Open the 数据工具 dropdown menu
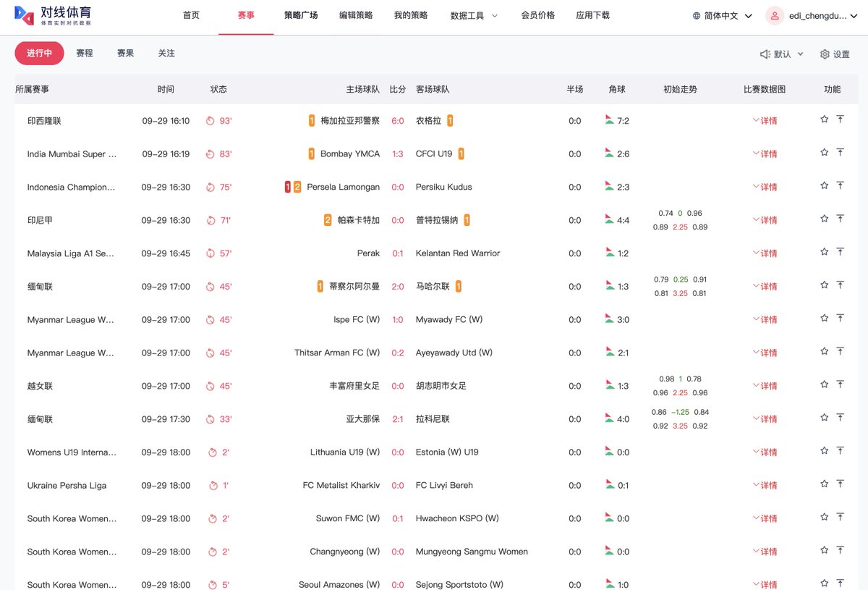The height and width of the screenshot is (590, 868). point(474,15)
